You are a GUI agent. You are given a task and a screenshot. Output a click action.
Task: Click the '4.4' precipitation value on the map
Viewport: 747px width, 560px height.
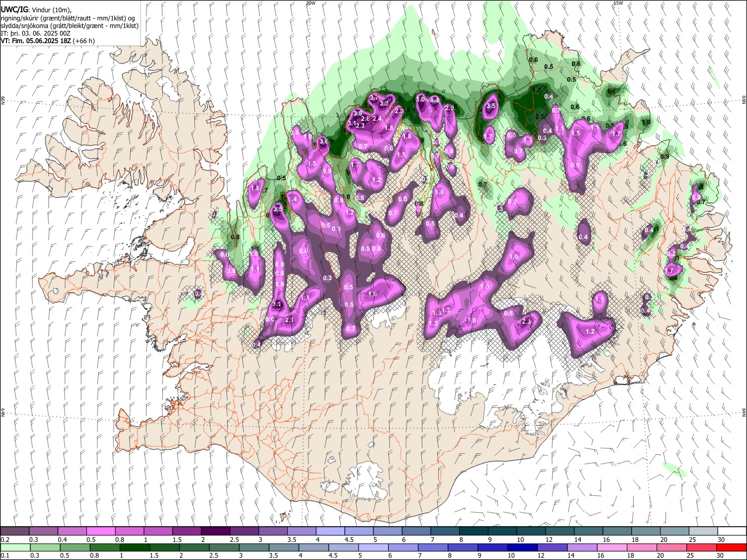[x=434, y=100]
